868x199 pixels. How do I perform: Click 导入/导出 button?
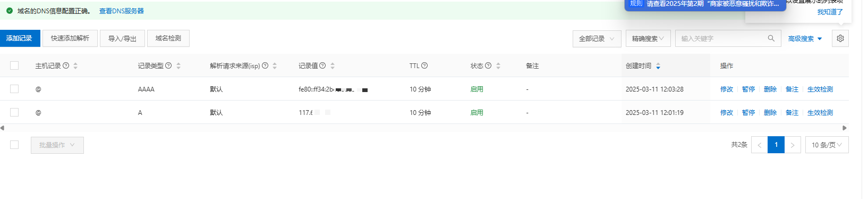[x=122, y=38]
